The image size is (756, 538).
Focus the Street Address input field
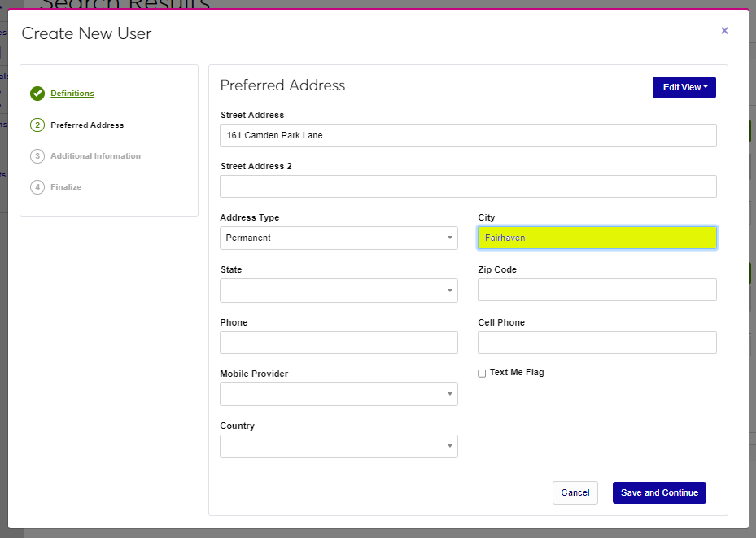468,135
